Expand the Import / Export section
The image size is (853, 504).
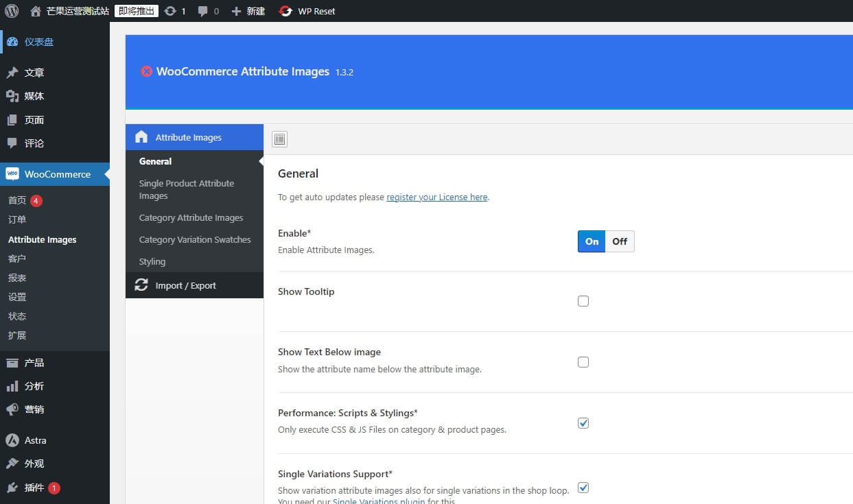coord(185,285)
